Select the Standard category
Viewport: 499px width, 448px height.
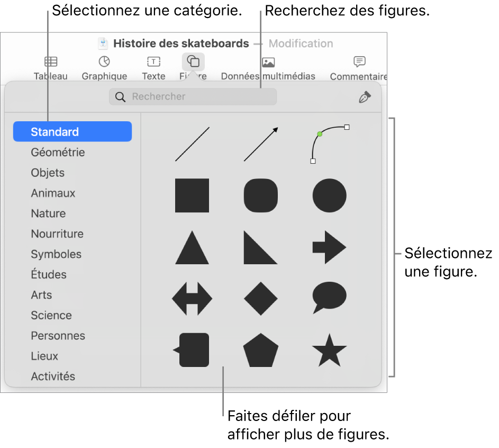click(x=72, y=131)
